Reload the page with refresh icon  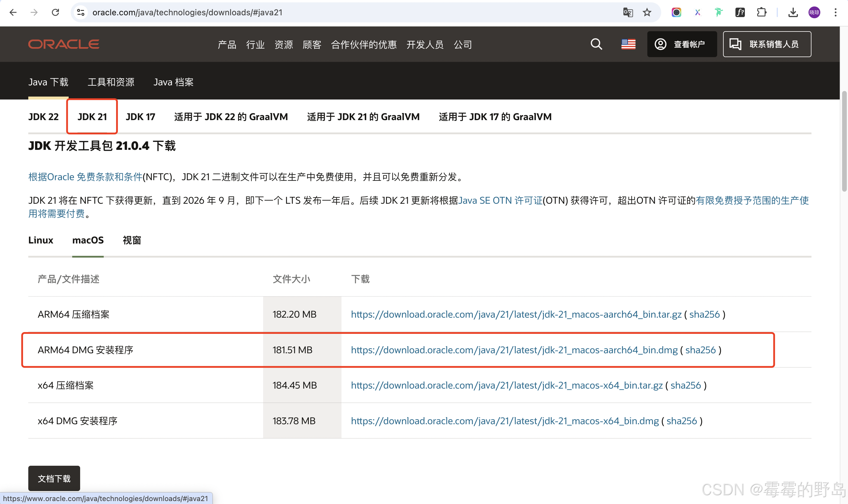tap(55, 13)
